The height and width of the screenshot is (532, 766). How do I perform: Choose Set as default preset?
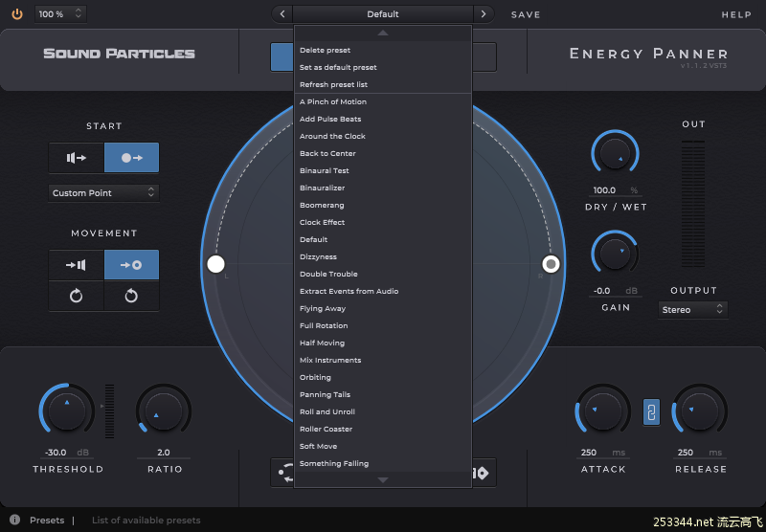coord(383,67)
